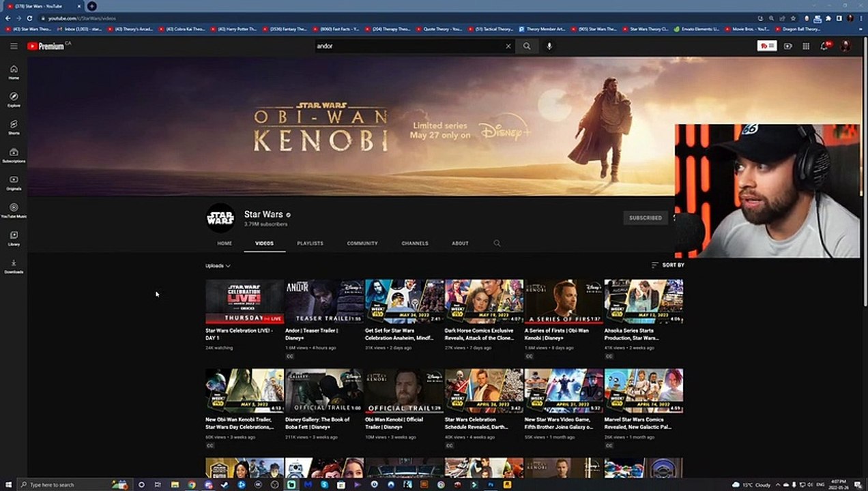Clear the search box with the X
Image resolution: width=868 pixels, height=491 pixels.
(x=508, y=46)
